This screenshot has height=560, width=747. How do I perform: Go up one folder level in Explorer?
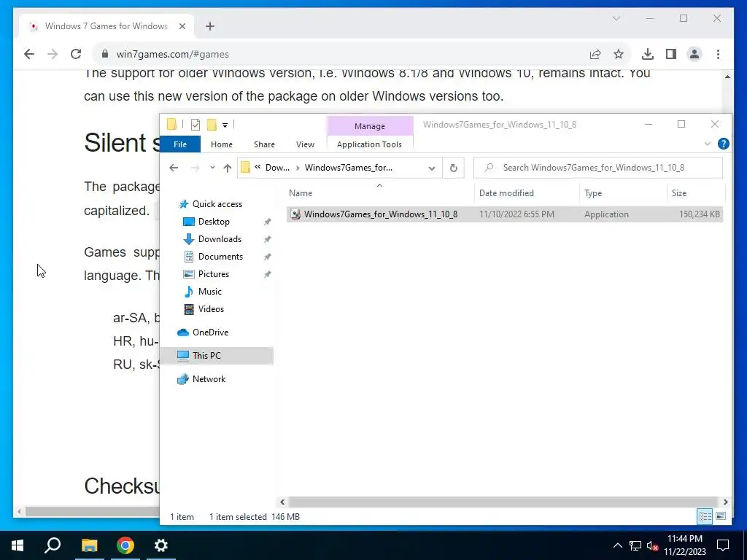point(228,168)
